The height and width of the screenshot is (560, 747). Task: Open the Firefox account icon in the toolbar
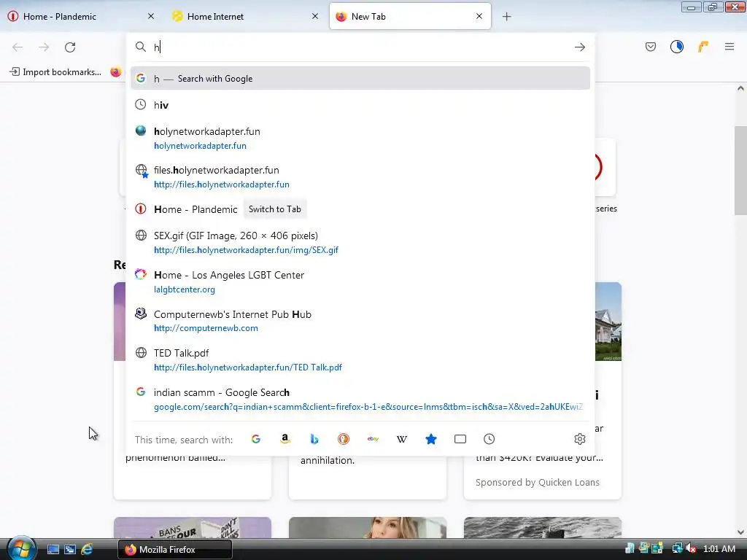pos(677,47)
